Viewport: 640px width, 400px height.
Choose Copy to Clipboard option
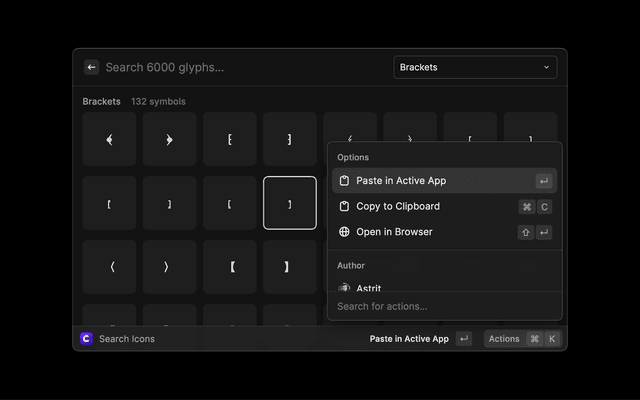(397, 206)
